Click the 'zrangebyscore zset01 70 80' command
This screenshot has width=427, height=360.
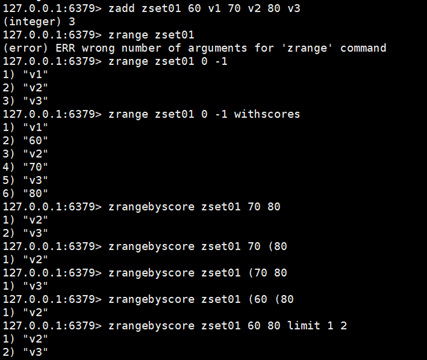[x=194, y=207]
